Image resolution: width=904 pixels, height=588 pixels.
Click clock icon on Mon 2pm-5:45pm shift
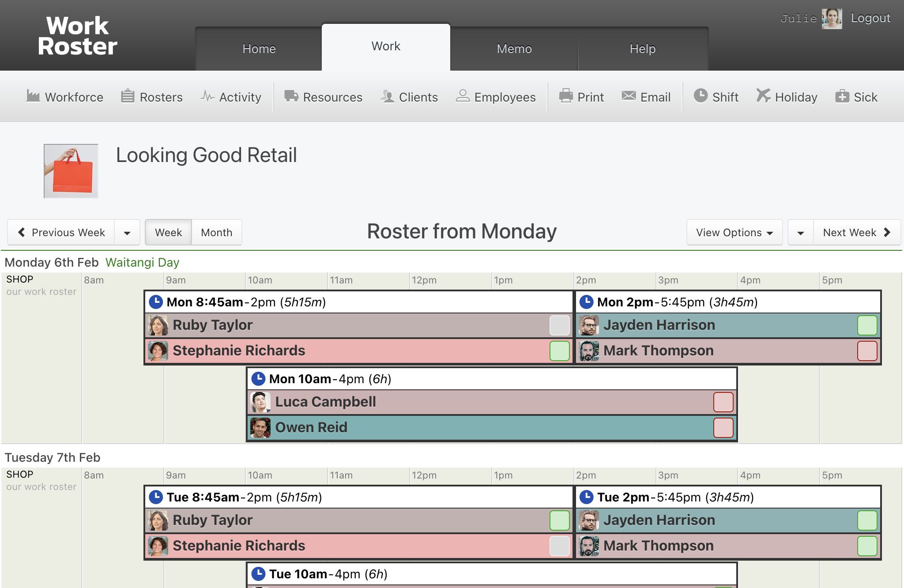coord(586,302)
